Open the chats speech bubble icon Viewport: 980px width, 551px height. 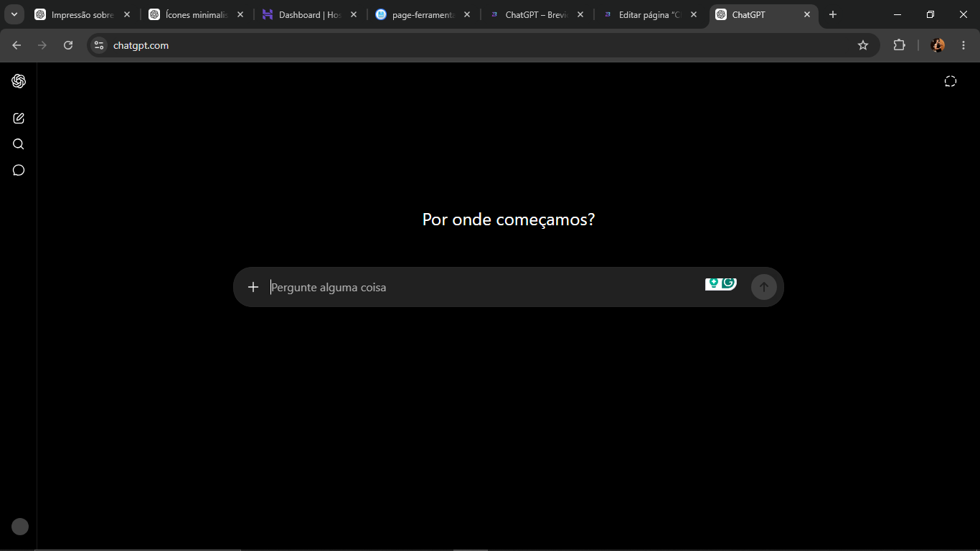tap(19, 170)
